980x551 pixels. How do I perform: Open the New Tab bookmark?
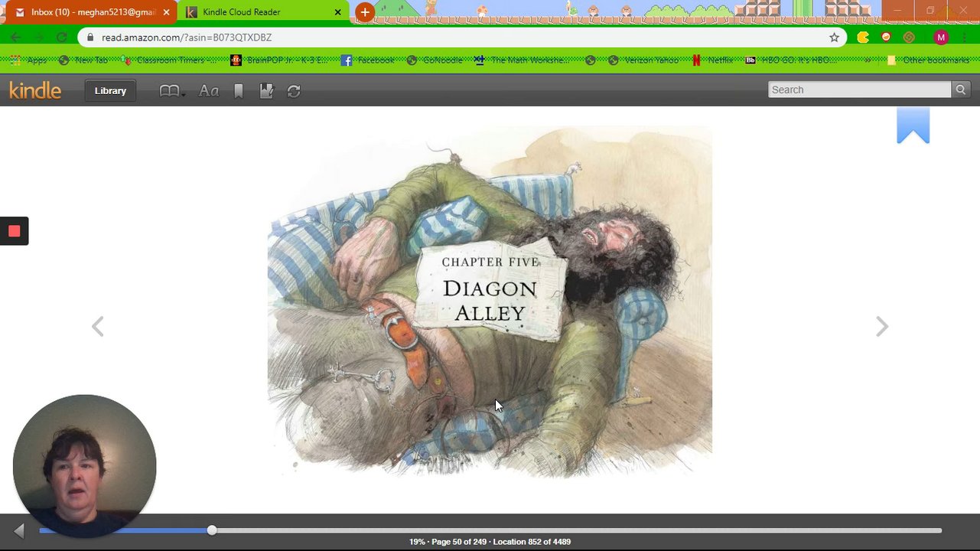[x=83, y=60]
